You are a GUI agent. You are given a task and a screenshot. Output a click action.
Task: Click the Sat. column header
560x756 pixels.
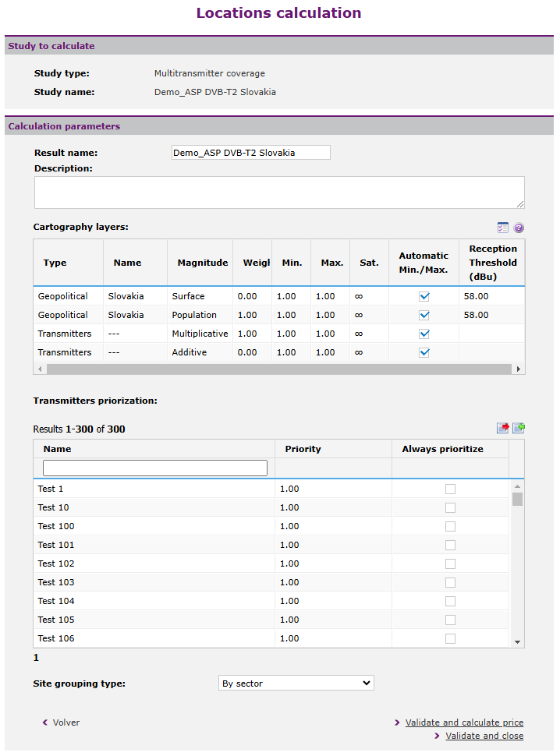(x=369, y=263)
